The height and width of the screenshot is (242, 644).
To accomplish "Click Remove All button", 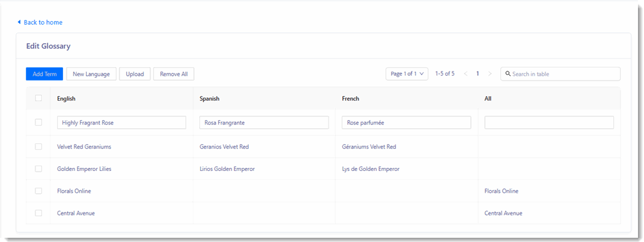I will [x=174, y=74].
